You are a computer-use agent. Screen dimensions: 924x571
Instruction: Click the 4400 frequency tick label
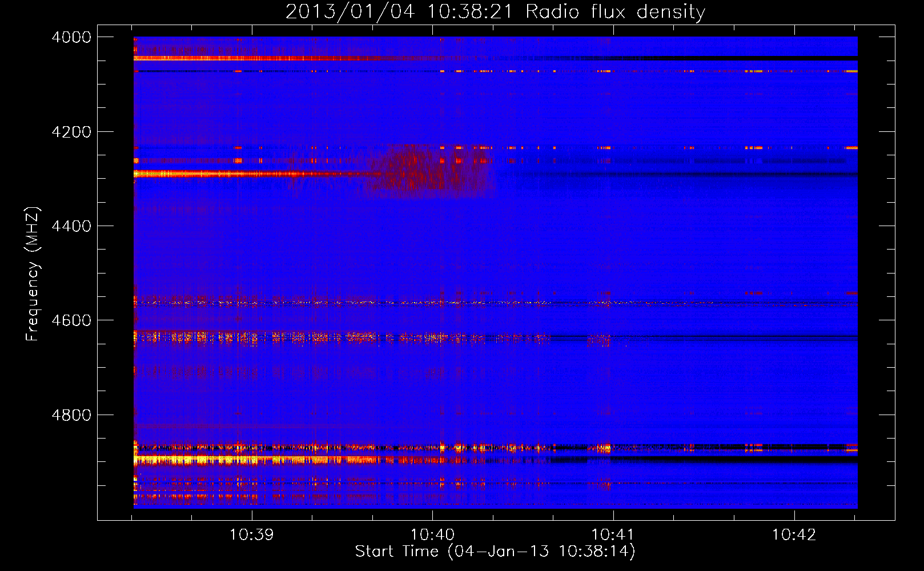71,226
